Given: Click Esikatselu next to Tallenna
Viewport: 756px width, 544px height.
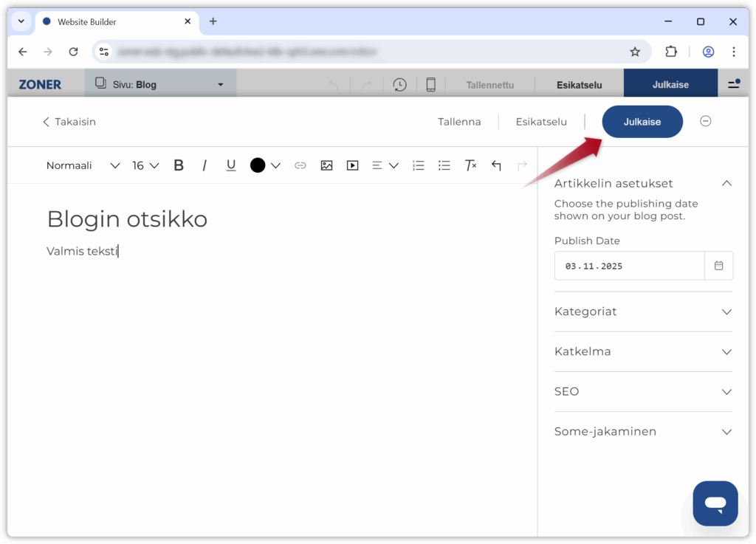Looking at the screenshot, I should coord(541,122).
